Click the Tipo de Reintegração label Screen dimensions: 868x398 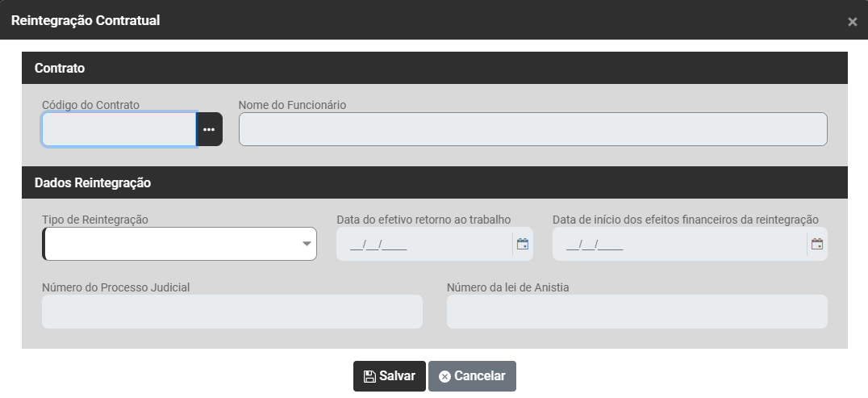(x=95, y=220)
